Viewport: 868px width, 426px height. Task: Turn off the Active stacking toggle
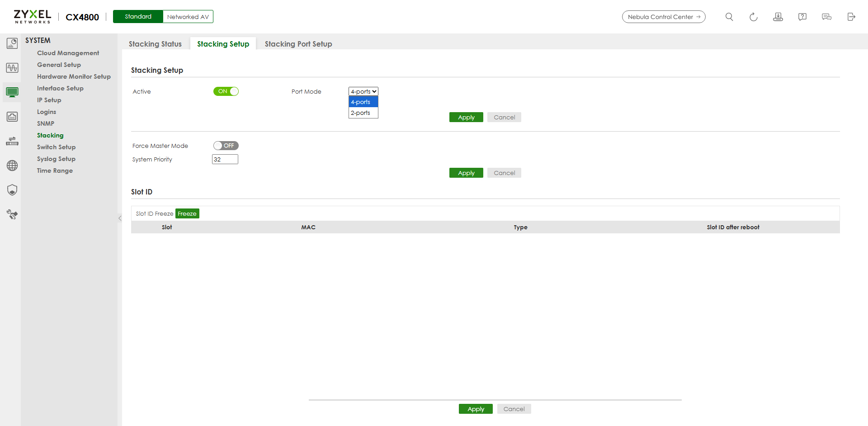pos(226,91)
